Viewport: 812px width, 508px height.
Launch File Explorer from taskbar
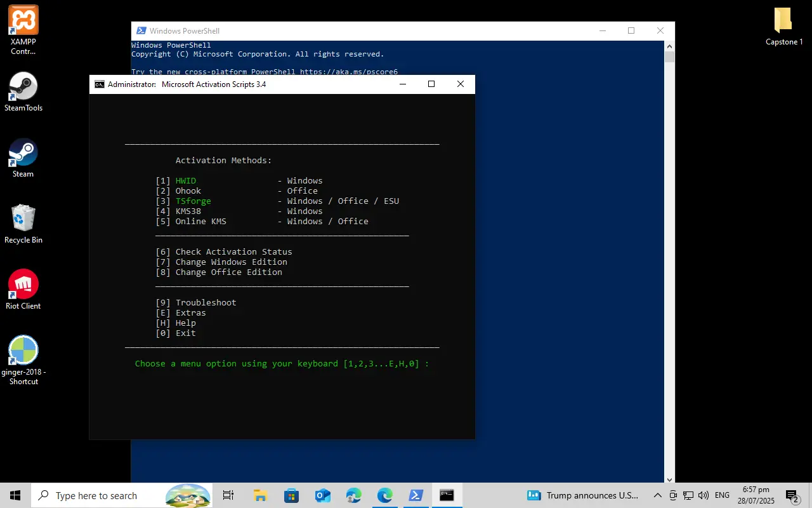pos(260,495)
